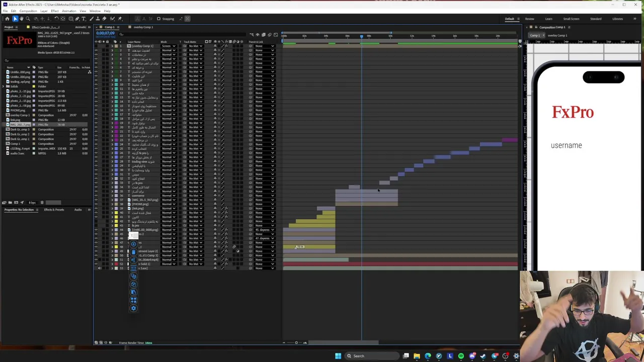Open the Composition menu

28,11
